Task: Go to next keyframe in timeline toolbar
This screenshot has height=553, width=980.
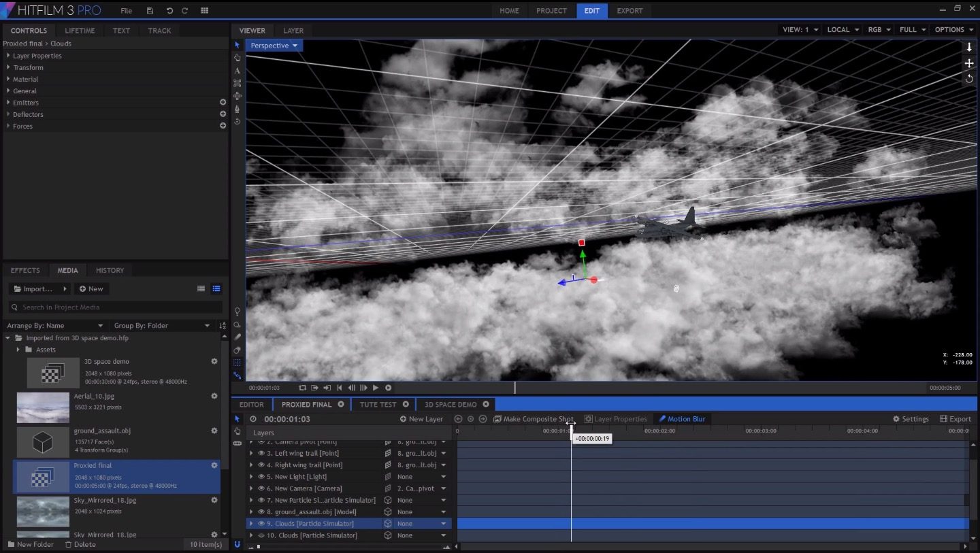Action: [x=483, y=419]
